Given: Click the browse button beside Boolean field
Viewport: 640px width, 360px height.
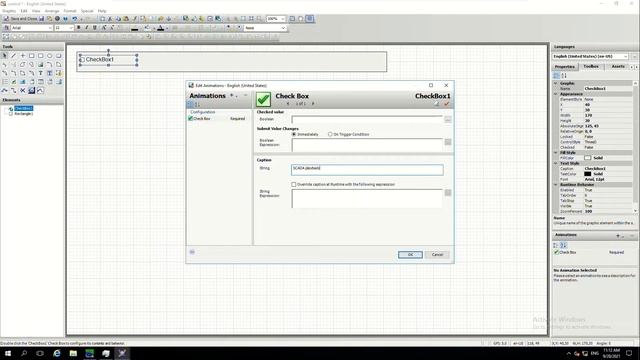Looking at the screenshot, I should pyautogui.click(x=448, y=120).
